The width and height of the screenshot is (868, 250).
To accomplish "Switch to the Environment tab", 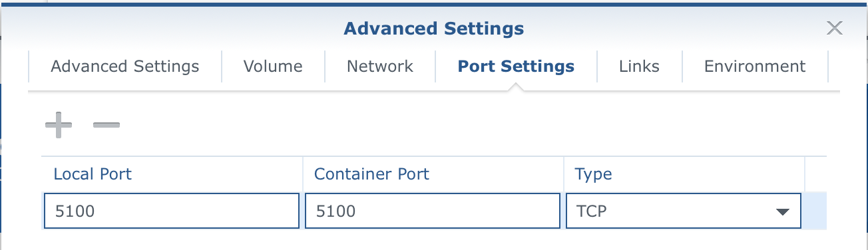I will 755,66.
